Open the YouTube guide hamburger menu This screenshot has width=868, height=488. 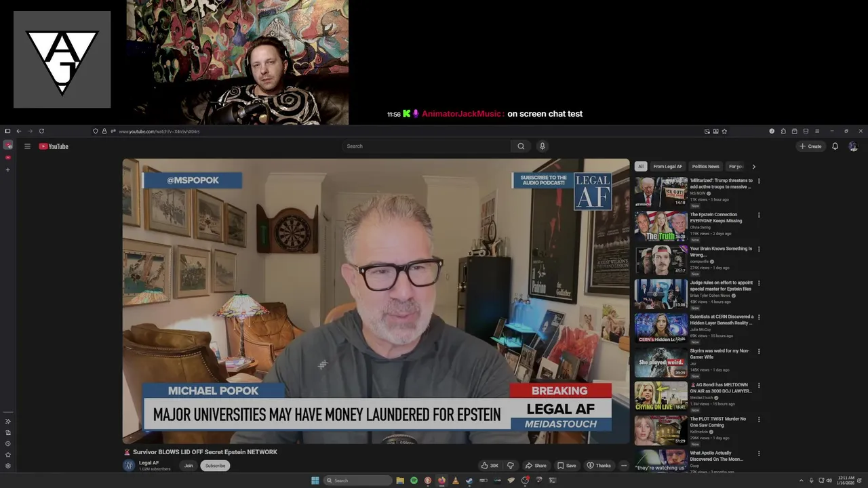[27, 146]
